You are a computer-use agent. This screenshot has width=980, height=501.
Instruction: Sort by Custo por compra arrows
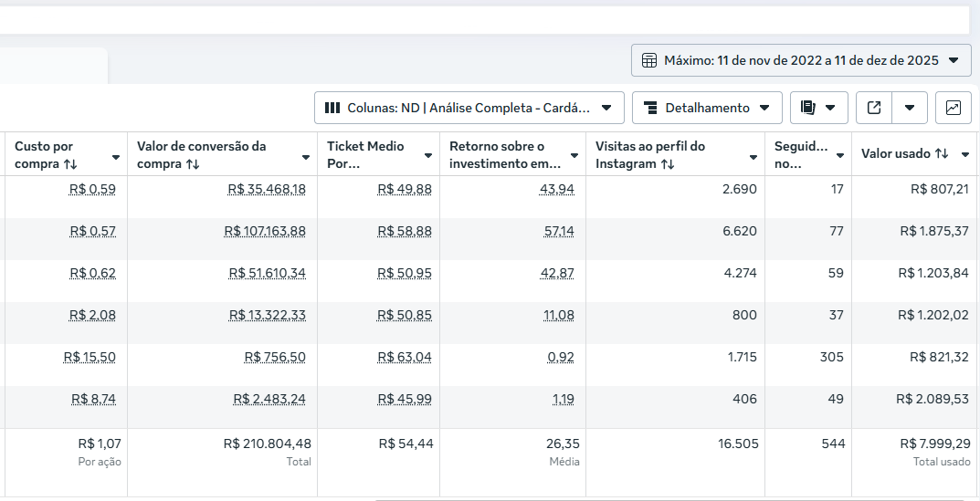coord(70,164)
